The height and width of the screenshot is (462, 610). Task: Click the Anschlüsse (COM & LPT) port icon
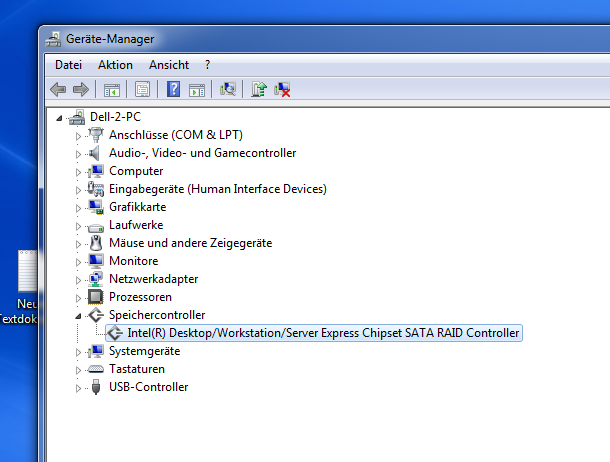point(96,135)
